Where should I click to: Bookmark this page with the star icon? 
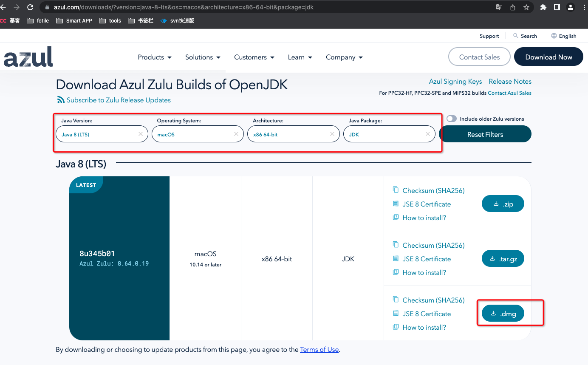click(526, 7)
